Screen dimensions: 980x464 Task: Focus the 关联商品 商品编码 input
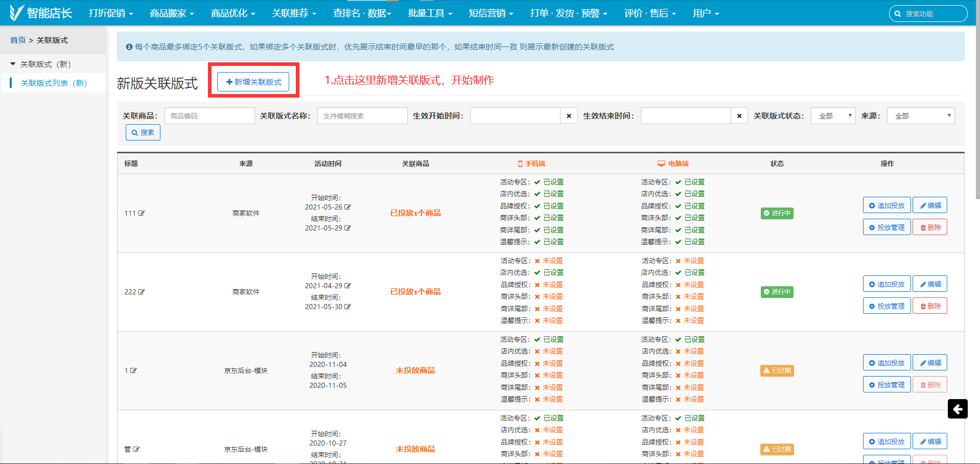click(209, 116)
